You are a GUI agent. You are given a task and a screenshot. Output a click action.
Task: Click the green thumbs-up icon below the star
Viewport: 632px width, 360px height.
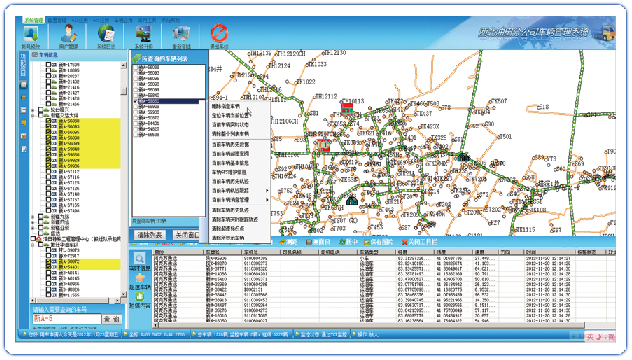tap(139, 297)
